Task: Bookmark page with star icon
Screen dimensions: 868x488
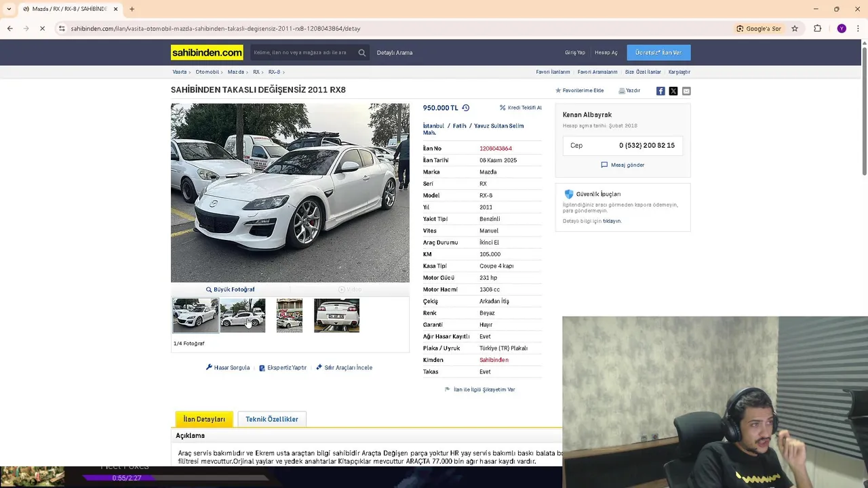Action: [x=795, y=28]
